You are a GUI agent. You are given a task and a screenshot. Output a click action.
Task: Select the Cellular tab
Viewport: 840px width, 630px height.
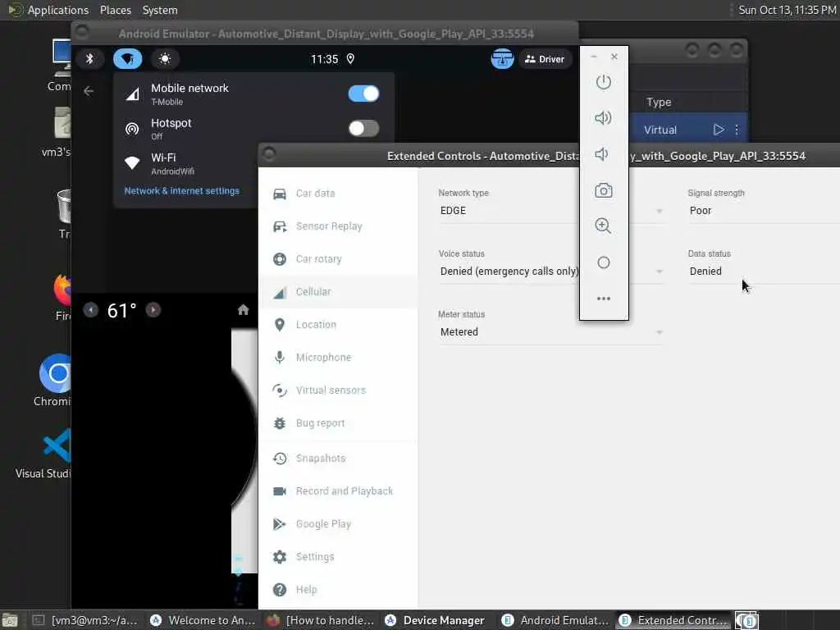pyautogui.click(x=338, y=291)
